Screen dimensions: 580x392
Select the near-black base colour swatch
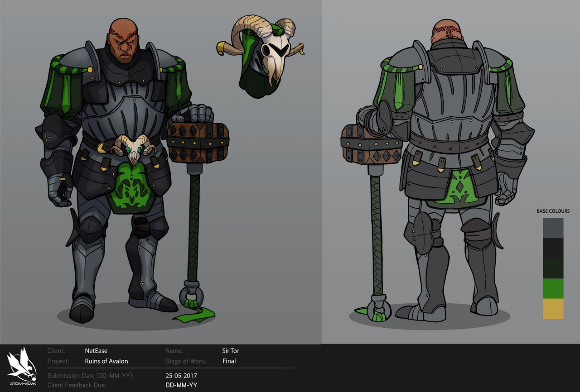(553, 249)
